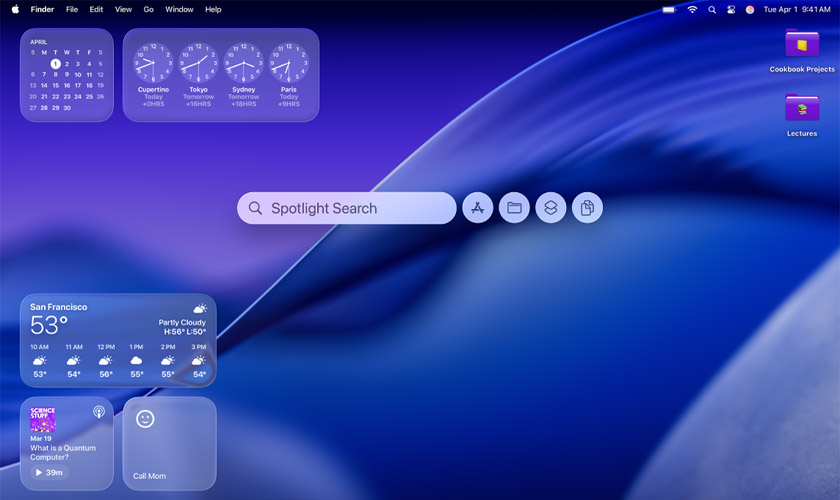Screen dimensions: 840x500
Task: Click the Clipboard history icon in Spotlight
Action: [x=588, y=208]
